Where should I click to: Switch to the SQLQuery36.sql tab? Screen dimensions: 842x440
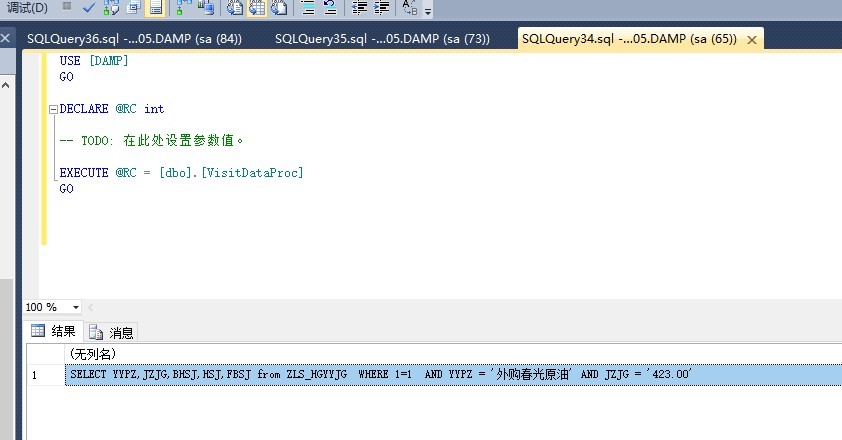point(134,39)
